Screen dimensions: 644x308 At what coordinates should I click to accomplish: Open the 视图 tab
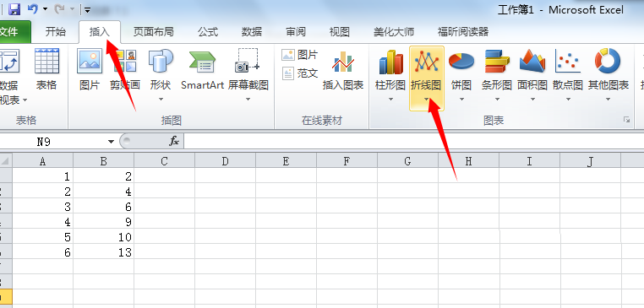tap(340, 32)
